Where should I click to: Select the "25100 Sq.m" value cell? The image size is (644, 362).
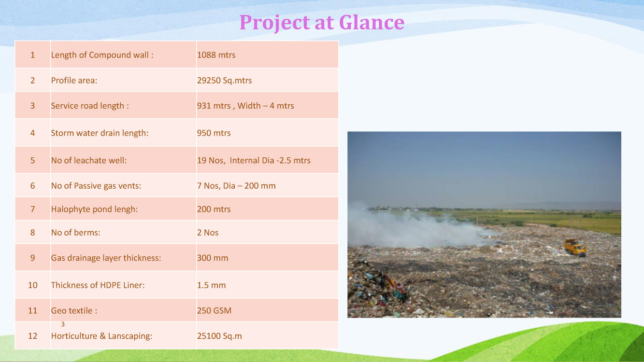[267, 335]
